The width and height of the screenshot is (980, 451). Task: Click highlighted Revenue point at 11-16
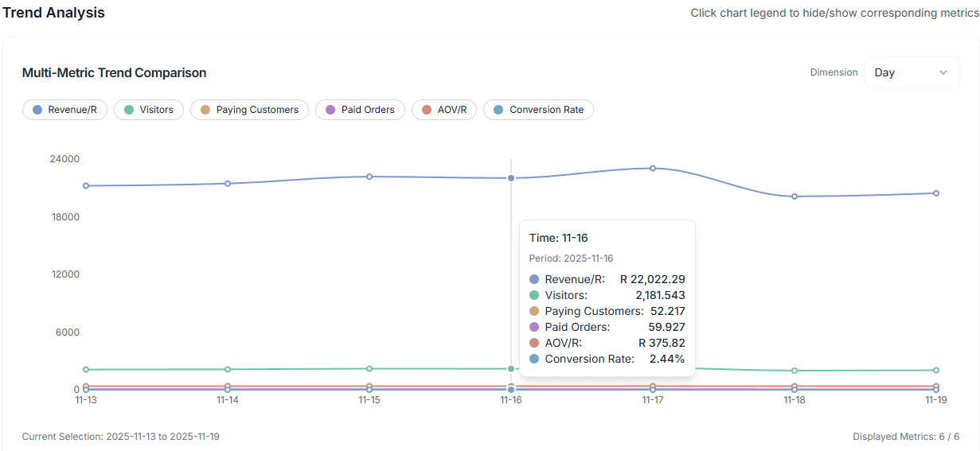pyautogui.click(x=511, y=178)
